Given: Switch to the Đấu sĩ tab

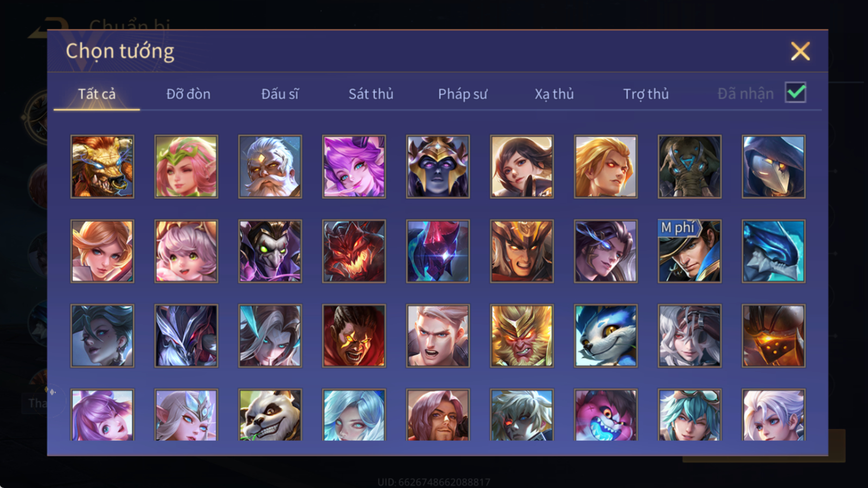Looking at the screenshot, I should [280, 94].
